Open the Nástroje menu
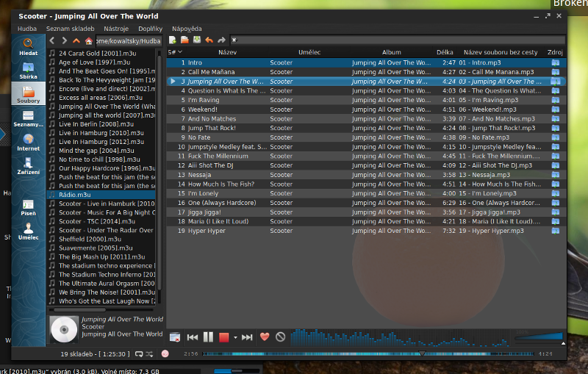This screenshot has width=588, height=374. 116,29
